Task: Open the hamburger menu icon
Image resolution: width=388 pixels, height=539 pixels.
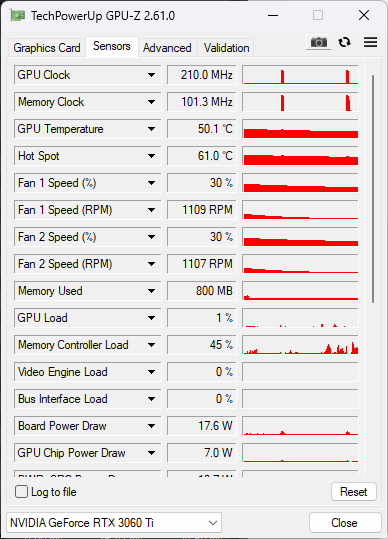Action: click(370, 42)
